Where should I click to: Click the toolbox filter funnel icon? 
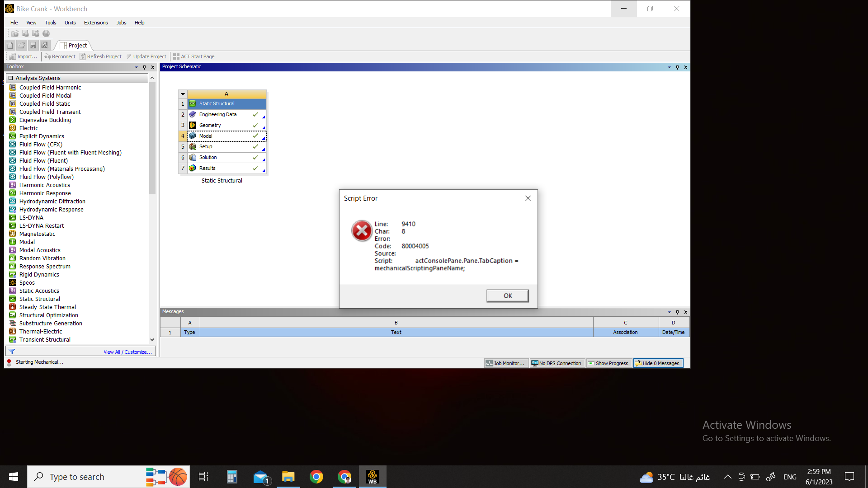point(12,352)
